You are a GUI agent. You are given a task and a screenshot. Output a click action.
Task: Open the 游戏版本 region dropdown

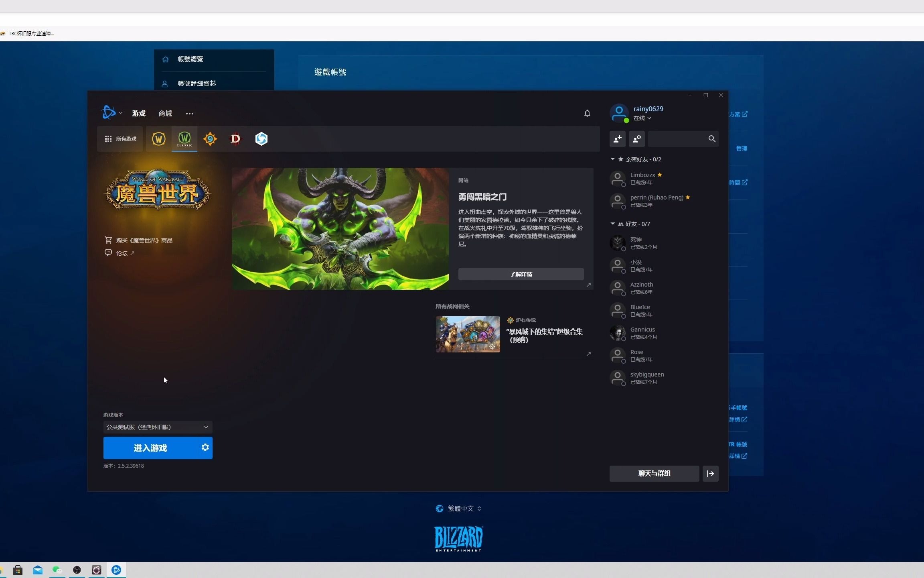(x=158, y=427)
